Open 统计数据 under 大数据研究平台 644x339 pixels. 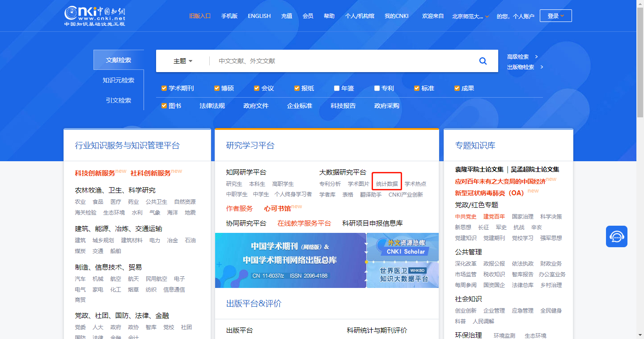(x=387, y=184)
